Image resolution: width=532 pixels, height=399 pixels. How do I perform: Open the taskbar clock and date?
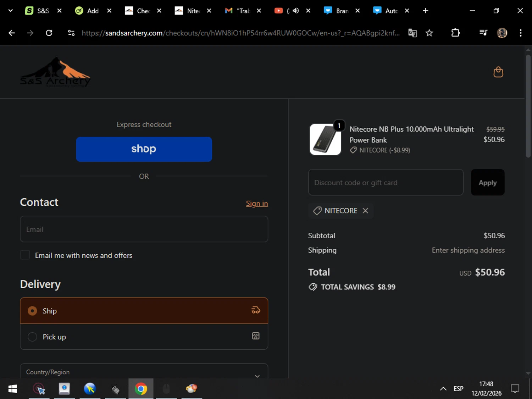486,389
